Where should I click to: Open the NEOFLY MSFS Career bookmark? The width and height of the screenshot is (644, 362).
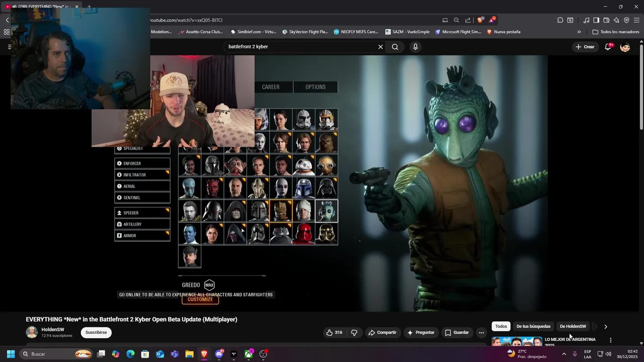pyautogui.click(x=356, y=32)
